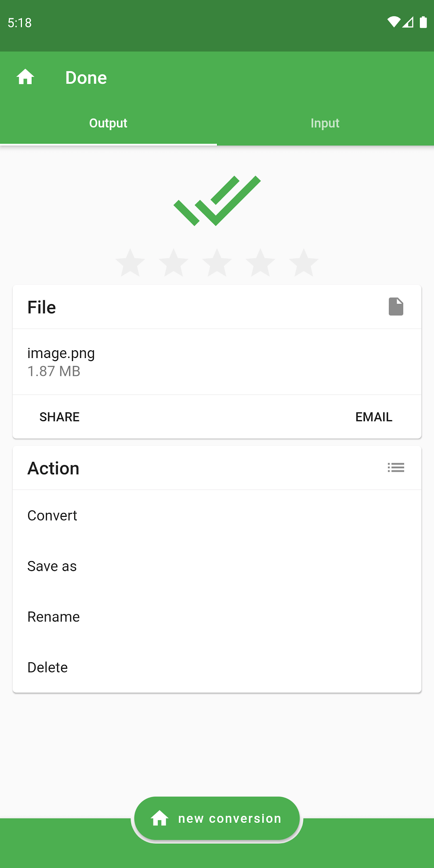Select Rename from the Action list
Screen dimensions: 434x868
coord(54,617)
